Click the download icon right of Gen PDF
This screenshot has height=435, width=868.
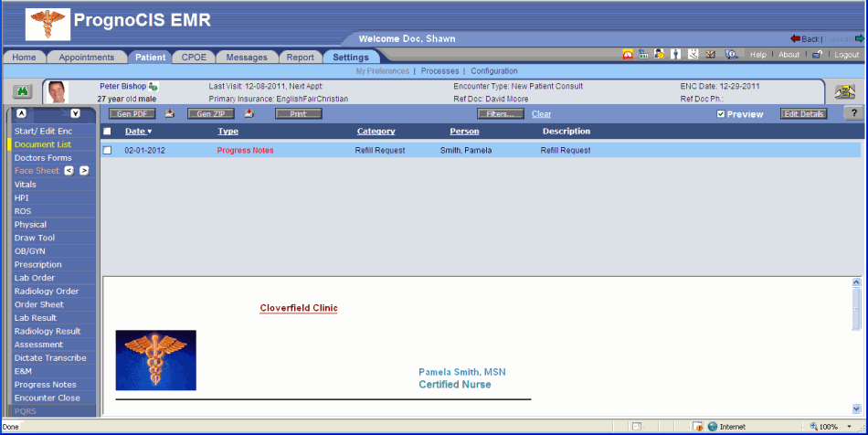(x=169, y=113)
